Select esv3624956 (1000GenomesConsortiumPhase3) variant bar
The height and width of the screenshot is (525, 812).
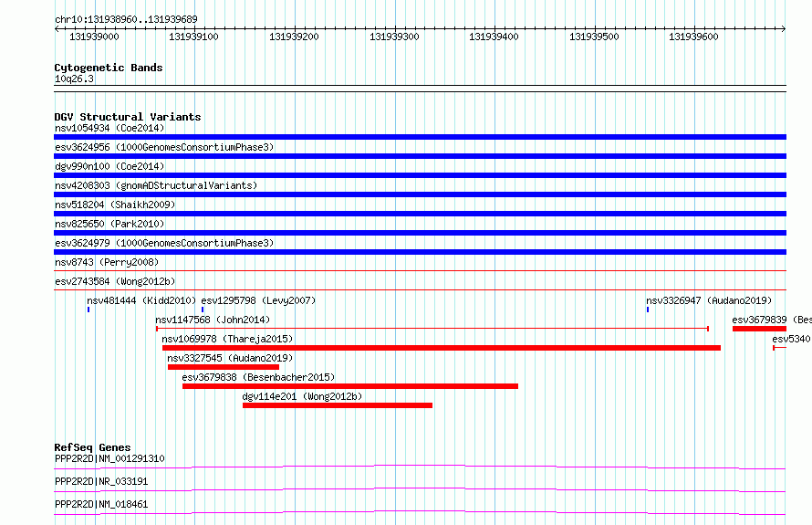[x=420, y=156]
